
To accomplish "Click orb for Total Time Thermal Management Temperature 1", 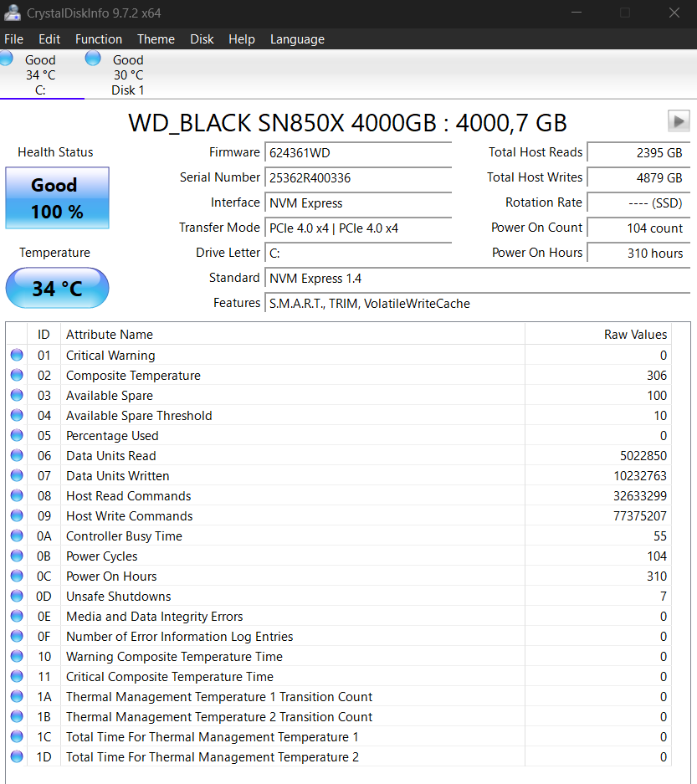I will [17, 736].
